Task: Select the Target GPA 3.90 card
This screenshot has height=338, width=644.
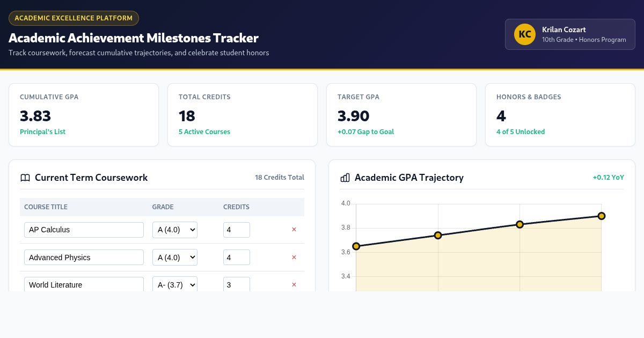Action: click(x=401, y=115)
